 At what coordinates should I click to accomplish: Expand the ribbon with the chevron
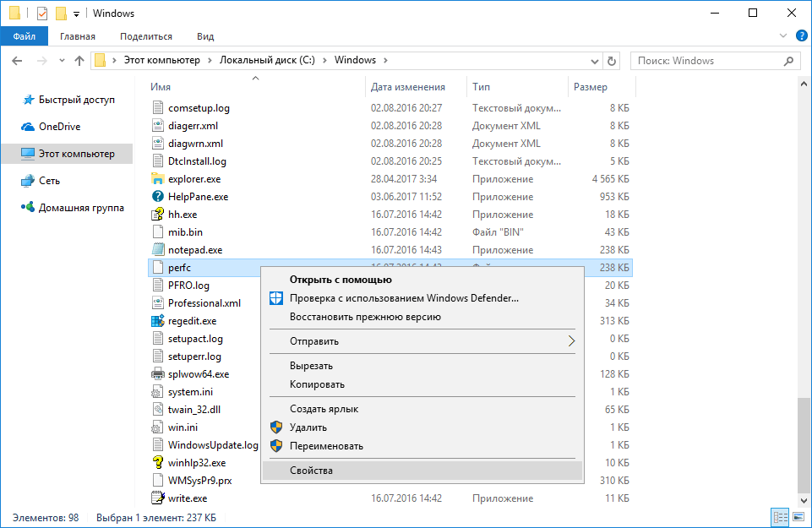pos(783,35)
